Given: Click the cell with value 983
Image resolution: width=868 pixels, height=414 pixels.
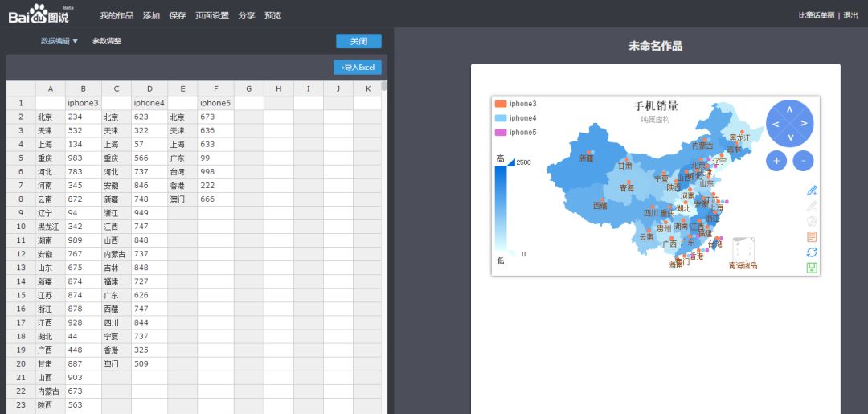Looking at the screenshot, I should click(x=83, y=158).
